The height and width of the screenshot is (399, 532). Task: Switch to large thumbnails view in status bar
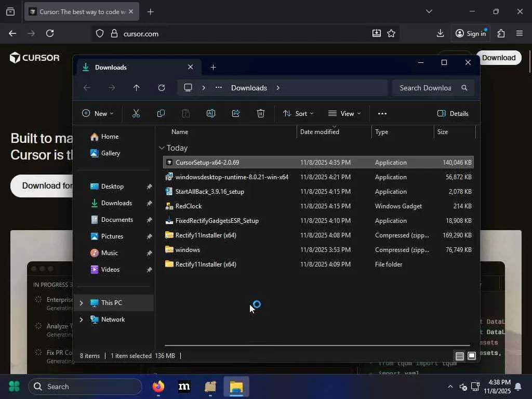coord(472,356)
